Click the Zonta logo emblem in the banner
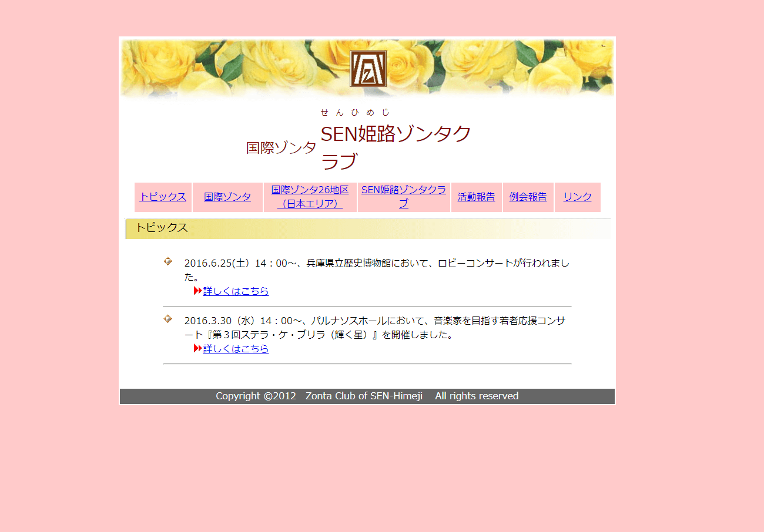Image resolution: width=764 pixels, height=532 pixels. pyautogui.click(x=368, y=69)
